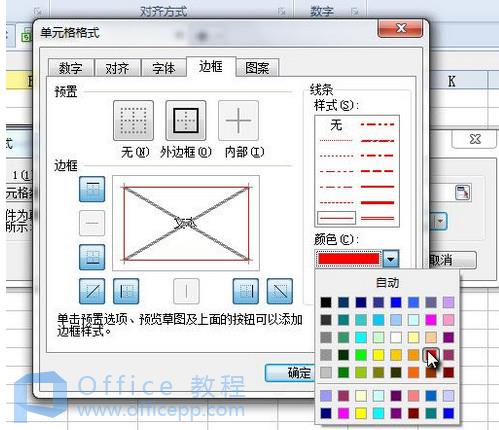The width and height of the screenshot is (499, 430).
Task: Pick the bottom-left navy swatch in lower palette
Action: pos(326,413)
